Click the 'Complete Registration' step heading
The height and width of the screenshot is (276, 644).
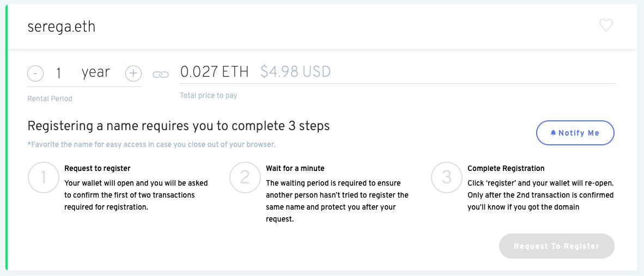pos(506,168)
